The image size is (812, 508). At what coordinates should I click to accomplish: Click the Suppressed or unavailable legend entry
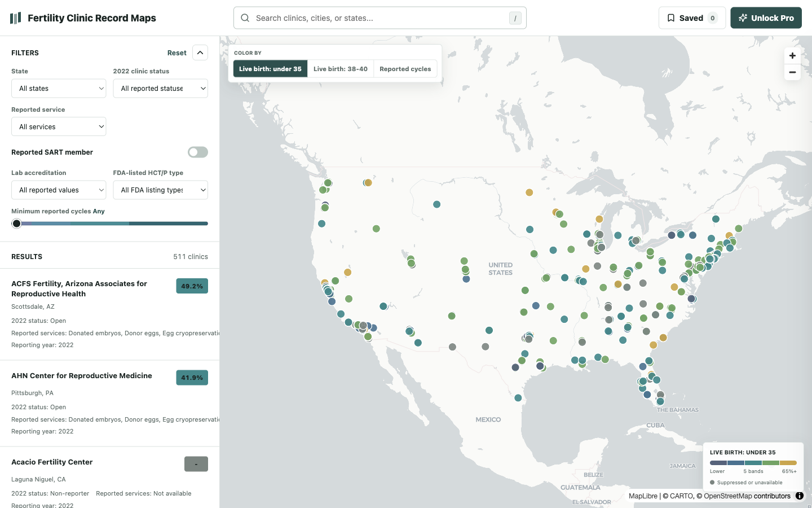point(746,483)
